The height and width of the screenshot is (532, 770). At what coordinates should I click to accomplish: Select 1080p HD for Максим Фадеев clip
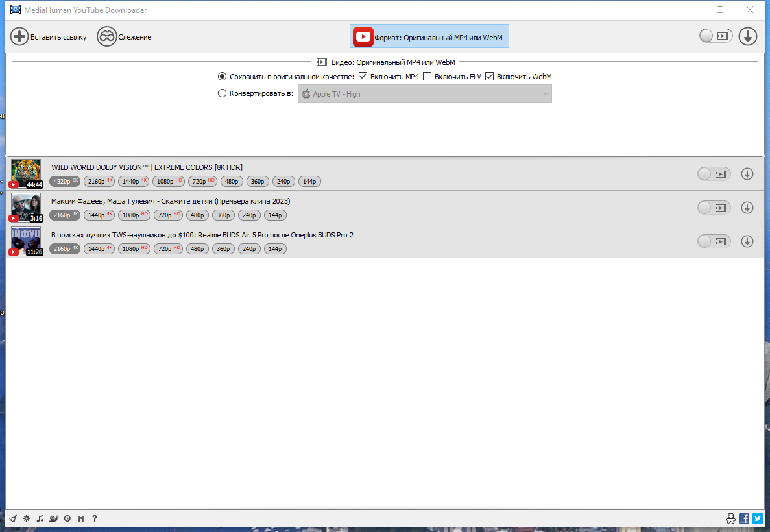[x=134, y=215]
